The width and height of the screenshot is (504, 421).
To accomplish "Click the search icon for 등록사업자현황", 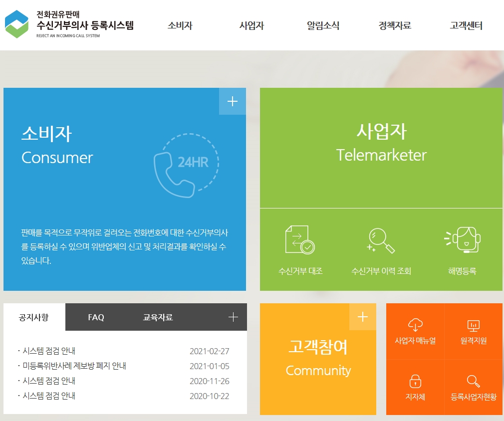I will click(474, 381).
